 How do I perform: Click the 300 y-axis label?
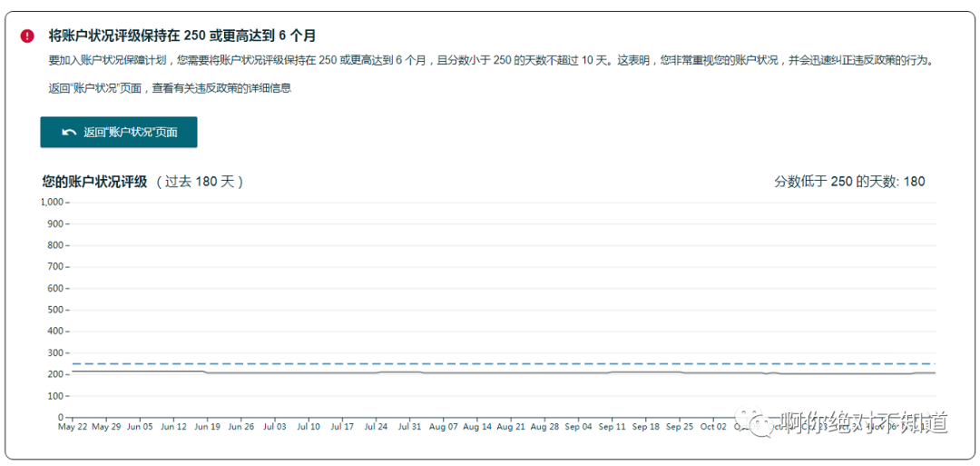point(56,352)
